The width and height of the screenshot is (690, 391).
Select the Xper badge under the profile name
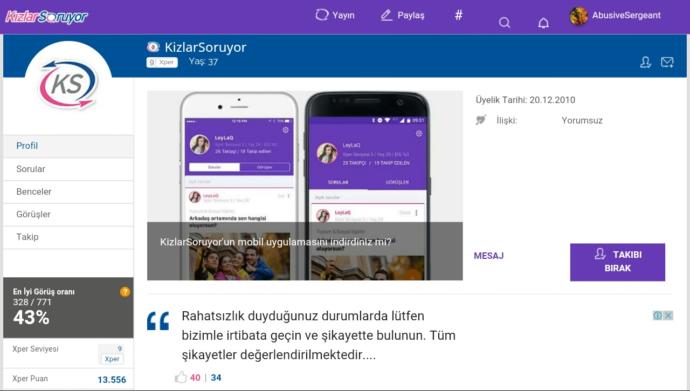click(162, 62)
